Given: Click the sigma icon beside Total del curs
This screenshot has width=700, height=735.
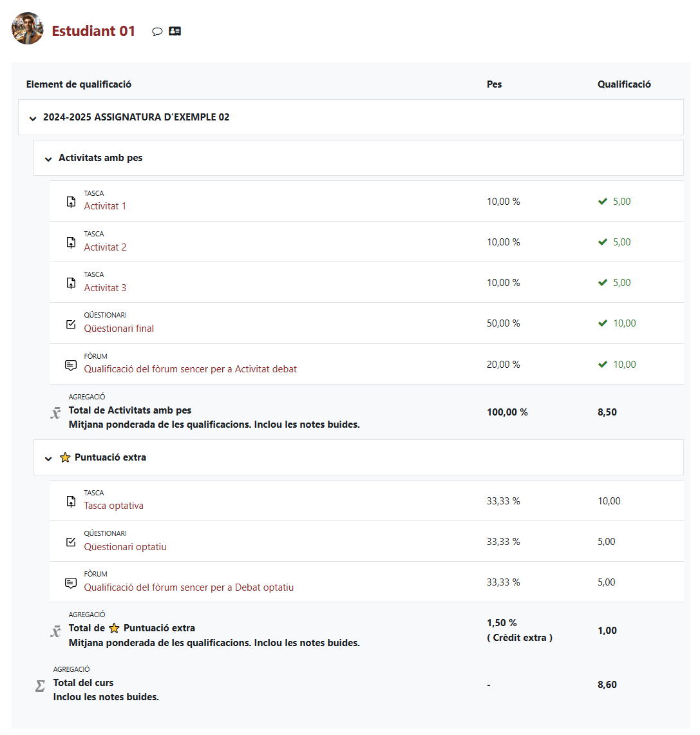Looking at the screenshot, I should point(40,687).
